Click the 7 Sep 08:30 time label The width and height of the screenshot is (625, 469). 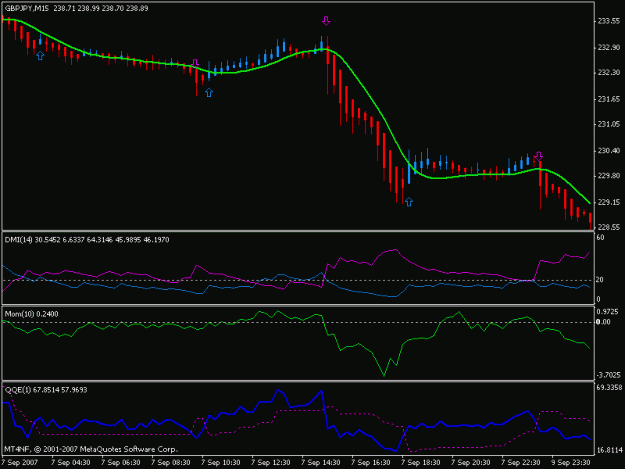(171, 463)
